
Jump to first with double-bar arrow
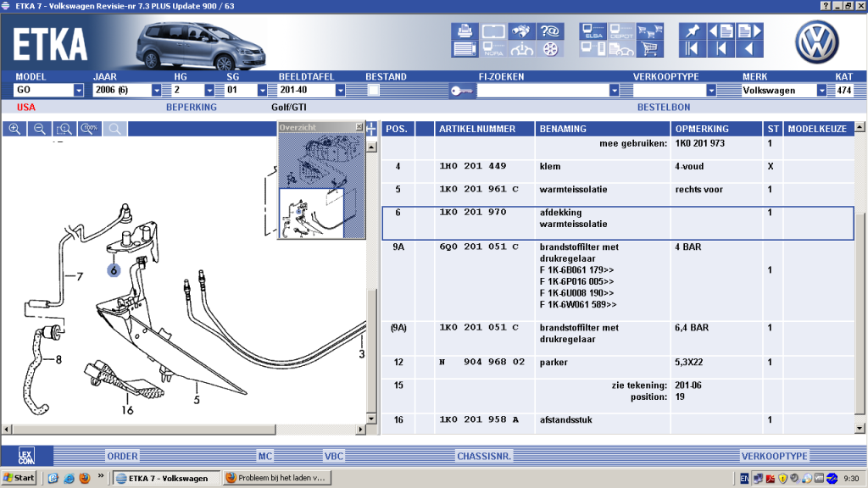tap(693, 49)
